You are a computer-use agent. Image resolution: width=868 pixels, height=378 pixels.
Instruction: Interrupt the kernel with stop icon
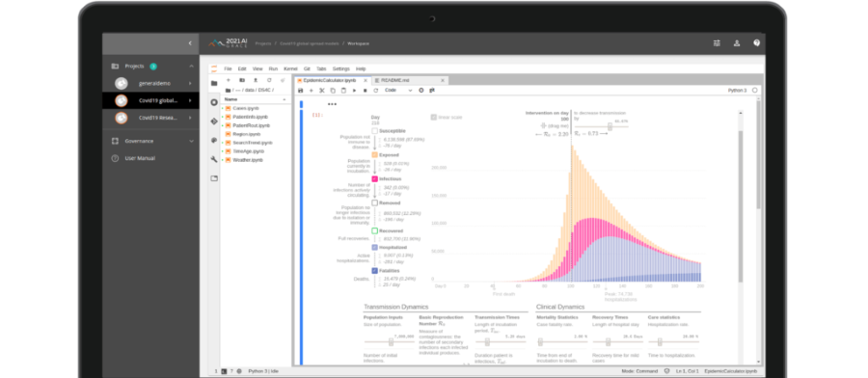click(365, 91)
